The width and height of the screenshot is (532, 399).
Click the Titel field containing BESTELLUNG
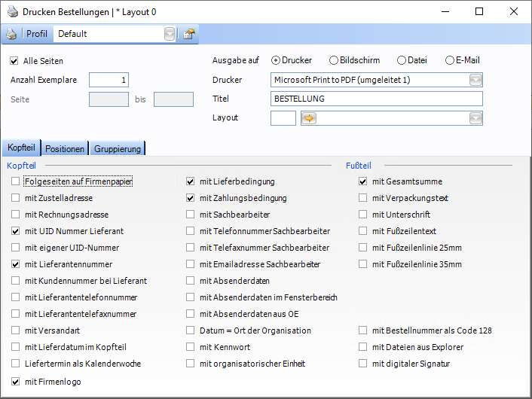tap(375, 99)
